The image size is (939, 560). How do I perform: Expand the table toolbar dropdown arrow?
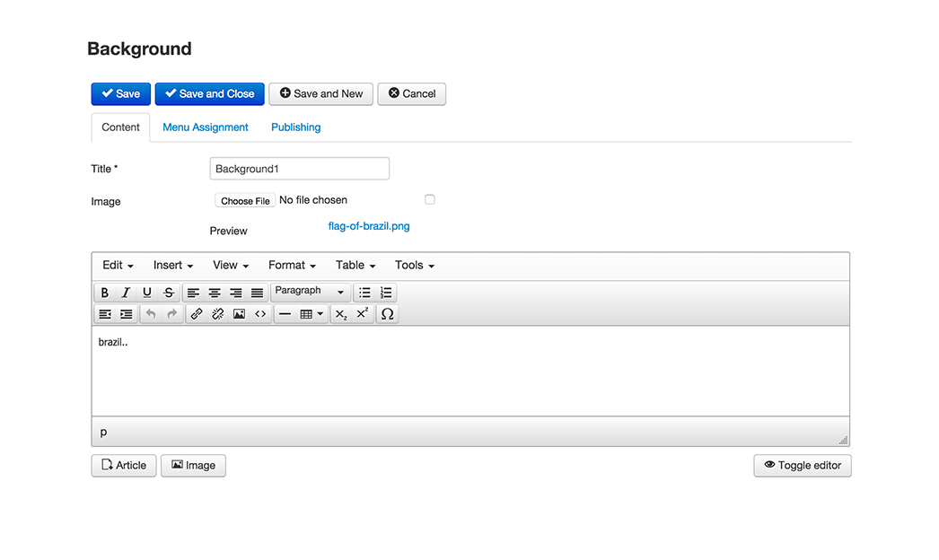coord(321,314)
